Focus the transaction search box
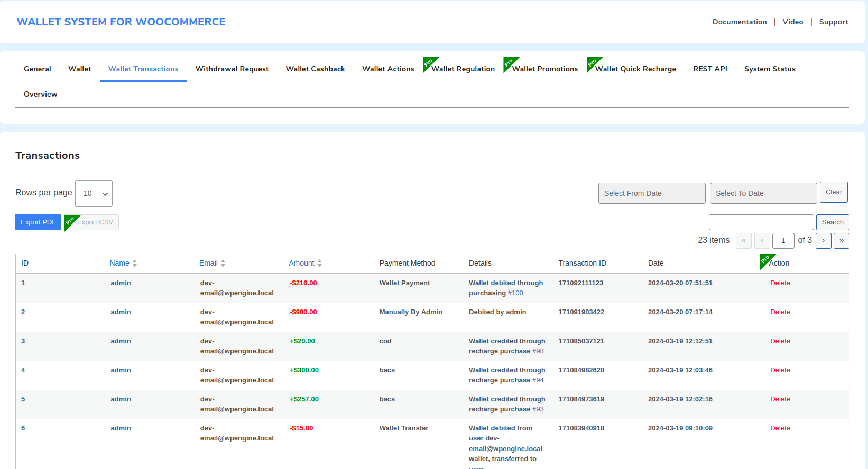Image resolution: width=868 pixels, height=469 pixels. pyautogui.click(x=761, y=222)
